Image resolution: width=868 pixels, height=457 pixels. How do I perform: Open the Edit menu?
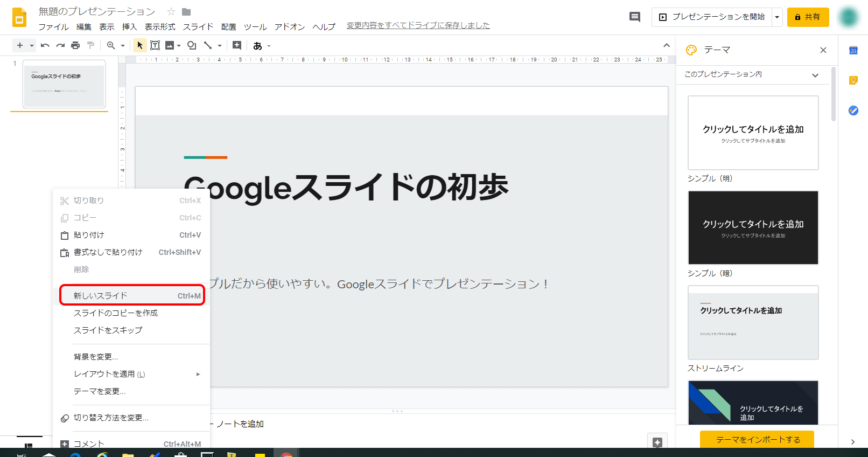coord(83,26)
